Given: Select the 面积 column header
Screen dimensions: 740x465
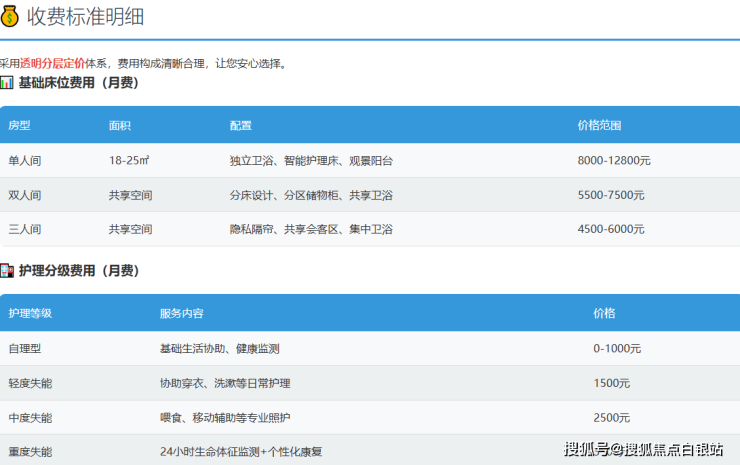Looking at the screenshot, I should click(x=119, y=126).
